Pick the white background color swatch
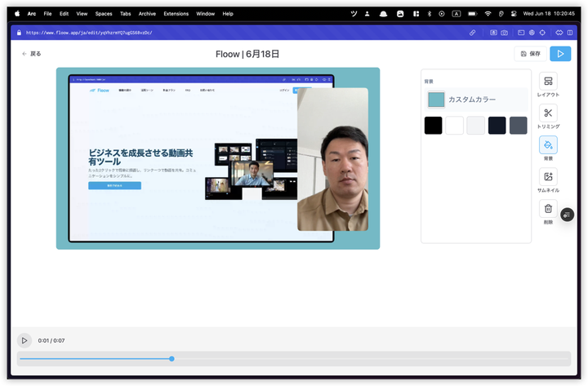 click(x=455, y=126)
